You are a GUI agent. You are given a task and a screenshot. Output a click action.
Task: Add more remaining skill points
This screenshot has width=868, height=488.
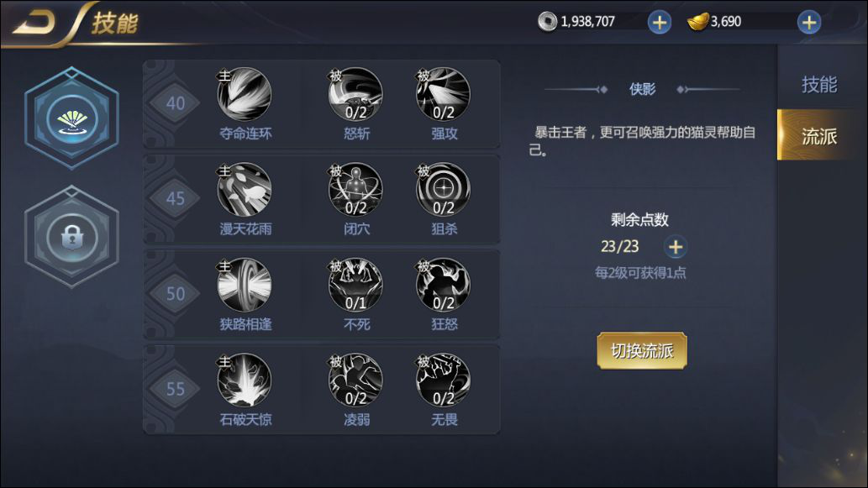coord(676,247)
